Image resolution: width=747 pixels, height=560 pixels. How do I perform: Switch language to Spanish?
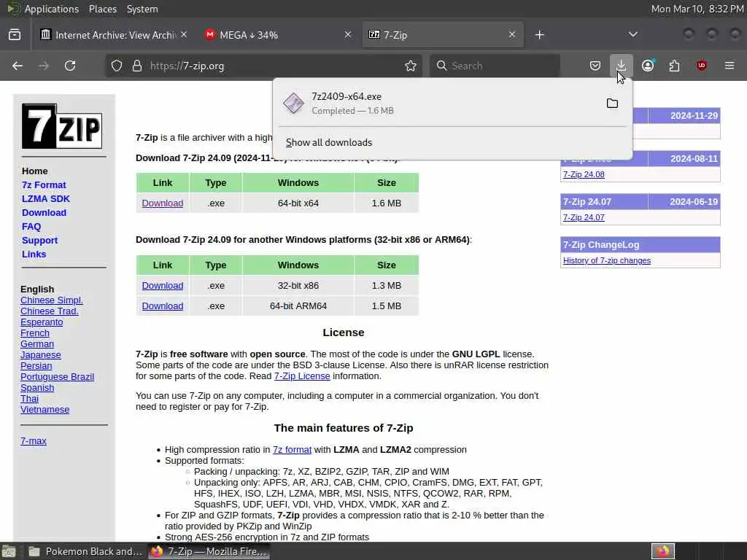[37, 388]
